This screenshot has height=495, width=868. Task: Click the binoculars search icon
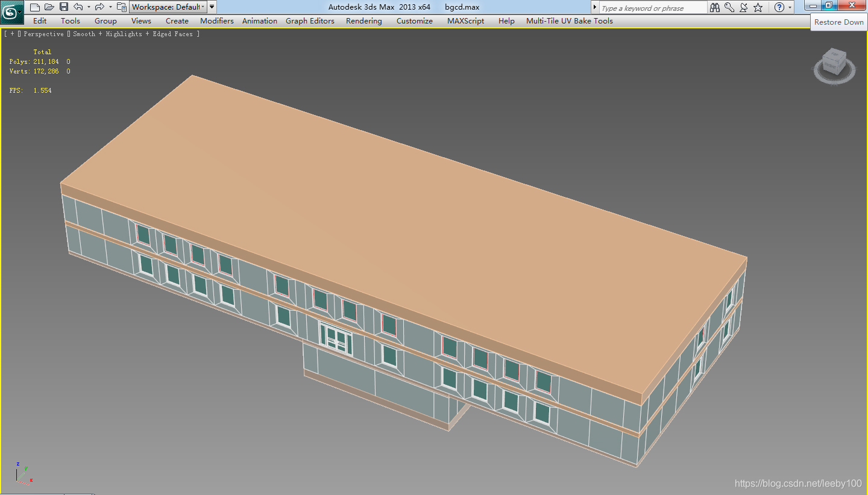pyautogui.click(x=715, y=7)
